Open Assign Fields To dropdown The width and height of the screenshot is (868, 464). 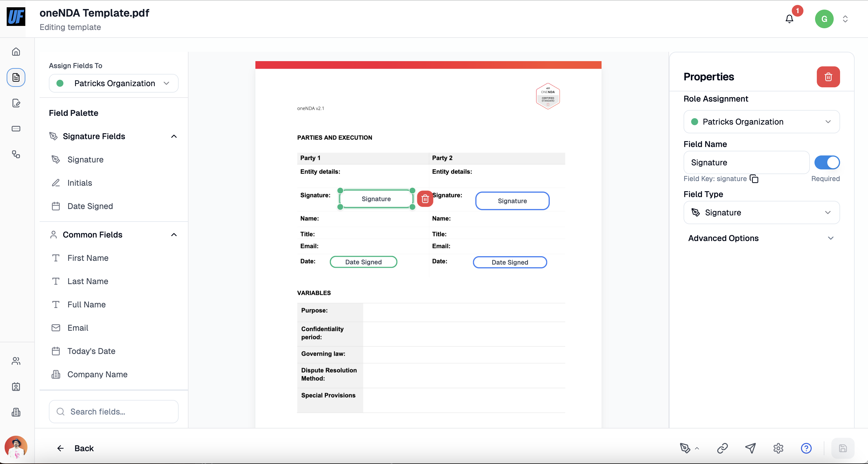coord(113,83)
